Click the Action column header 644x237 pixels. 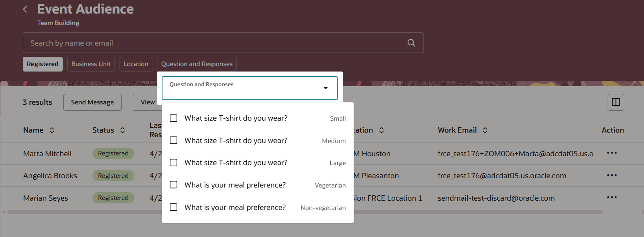coord(613,130)
